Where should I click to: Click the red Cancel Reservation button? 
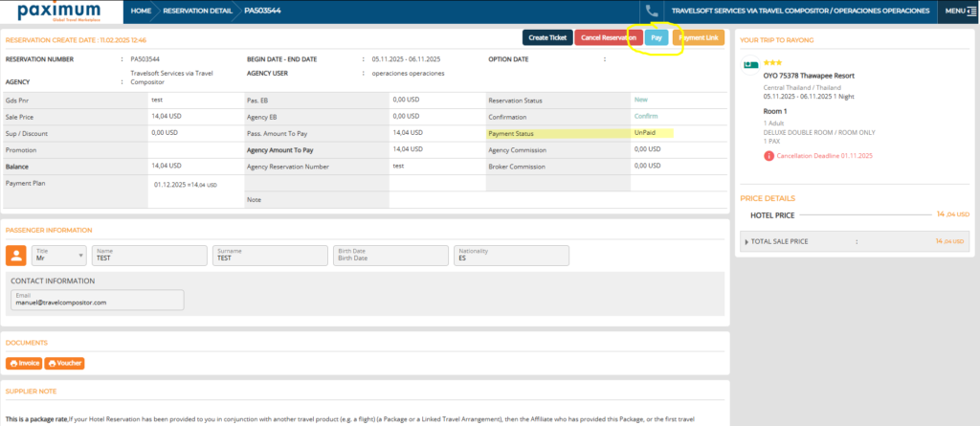tap(609, 37)
